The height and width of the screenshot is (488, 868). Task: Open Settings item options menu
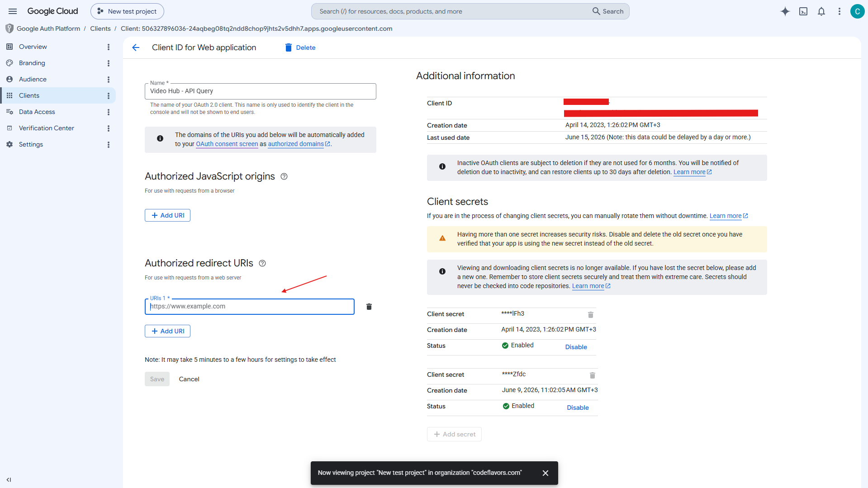[x=109, y=145]
